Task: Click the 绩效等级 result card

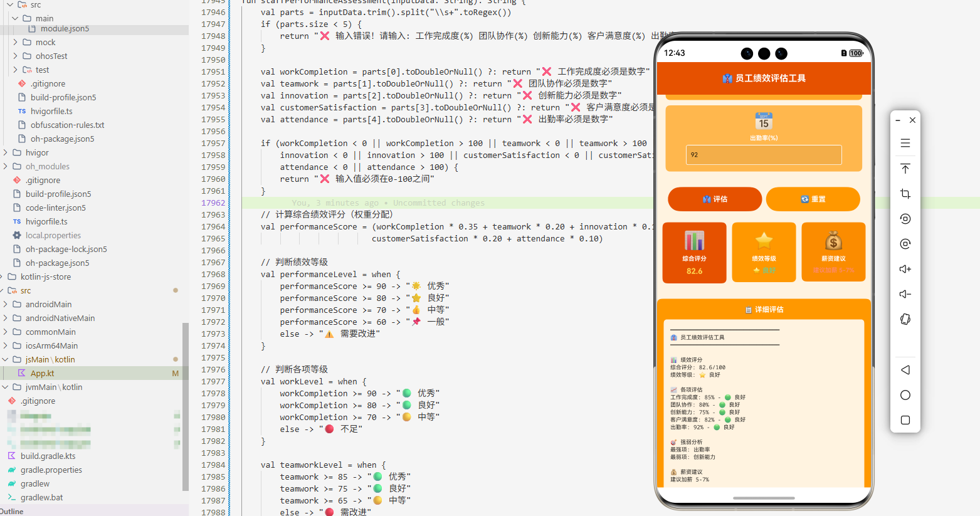Action: point(764,253)
